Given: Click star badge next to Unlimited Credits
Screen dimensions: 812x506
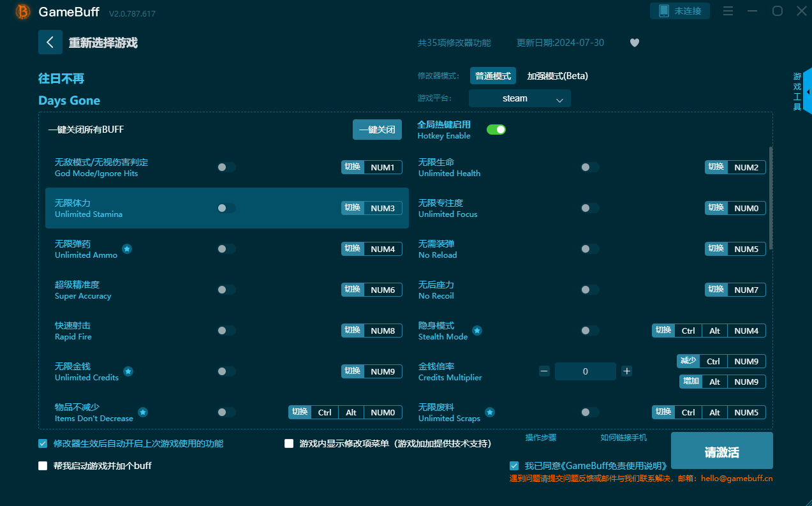Looking at the screenshot, I should [x=128, y=371].
